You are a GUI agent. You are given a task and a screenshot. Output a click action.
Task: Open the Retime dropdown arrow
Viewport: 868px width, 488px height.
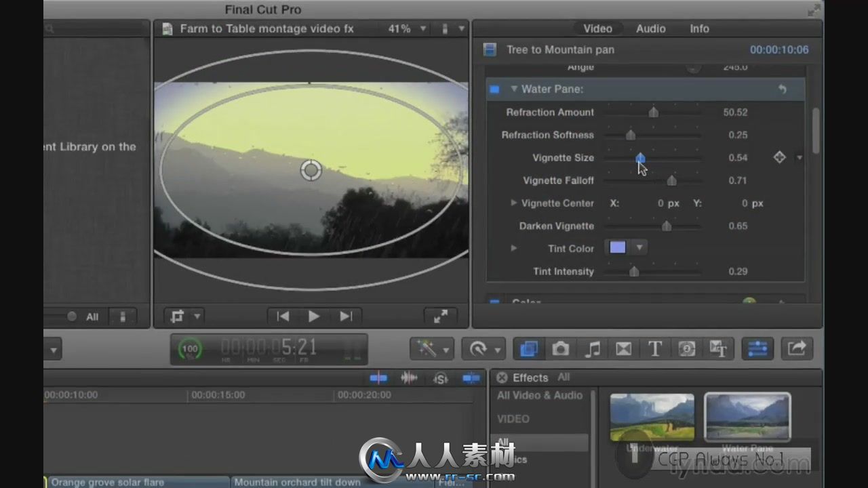pyautogui.click(x=498, y=350)
